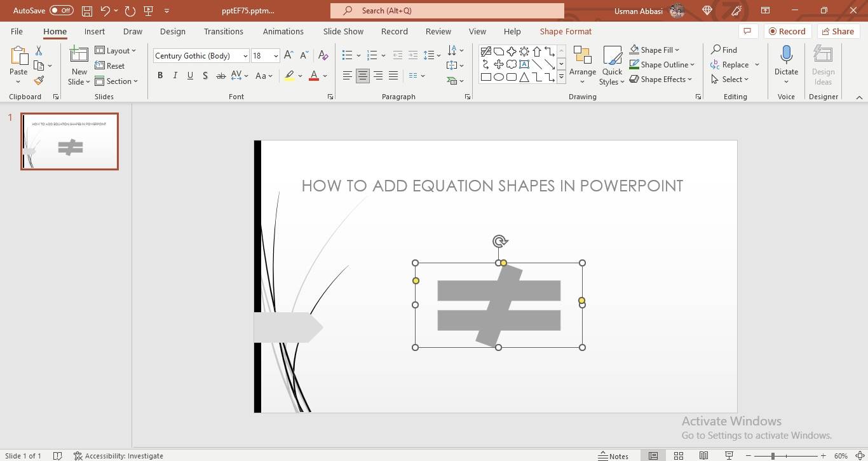Image resolution: width=868 pixels, height=461 pixels.
Task: Click the Save icon in title bar
Action: click(87, 11)
